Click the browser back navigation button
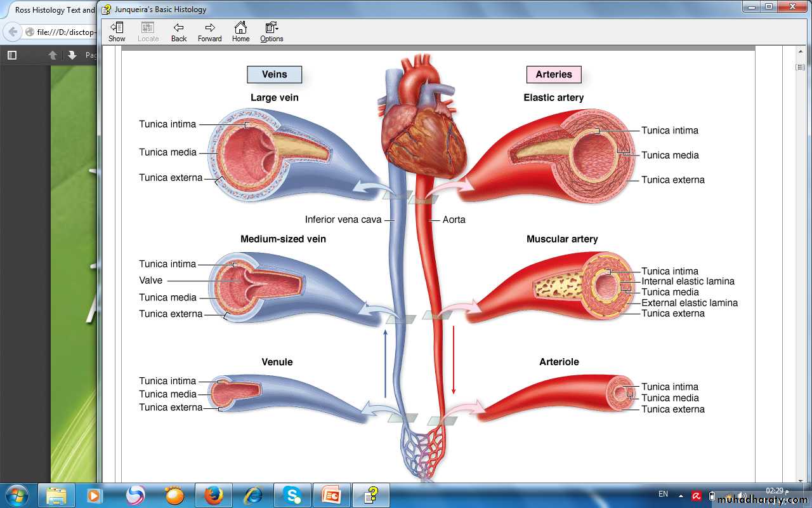The image size is (812, 508). tap(13, 32)
